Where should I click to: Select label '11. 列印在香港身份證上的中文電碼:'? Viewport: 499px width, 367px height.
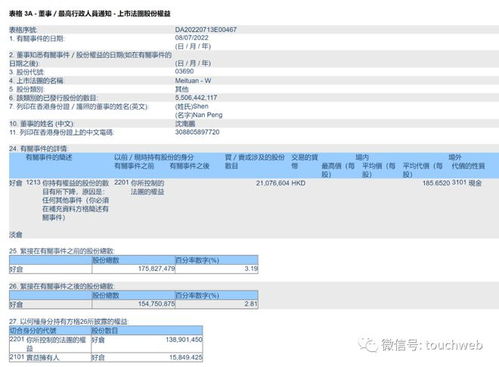coord(61,132)
